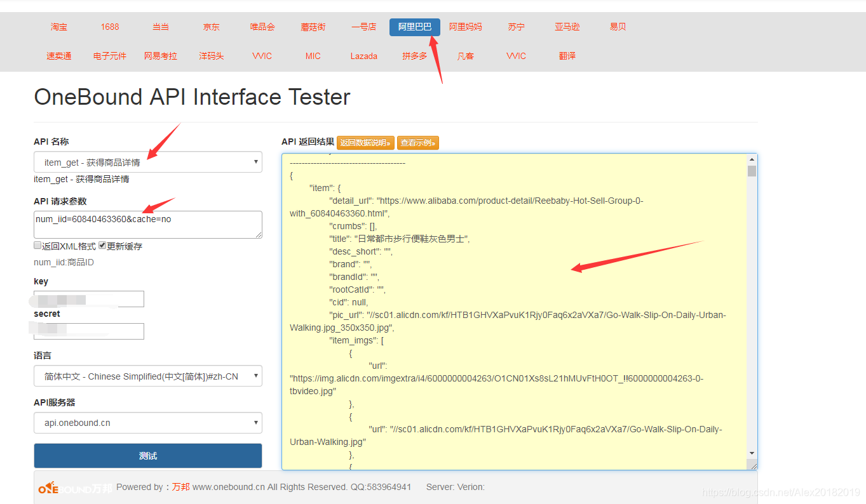Select the 1688 platform tab

click(x=110, y=27)
